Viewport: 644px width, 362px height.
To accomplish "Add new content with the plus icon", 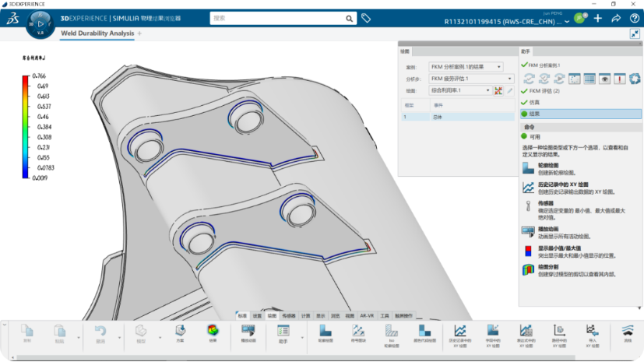I will [598, 19].
